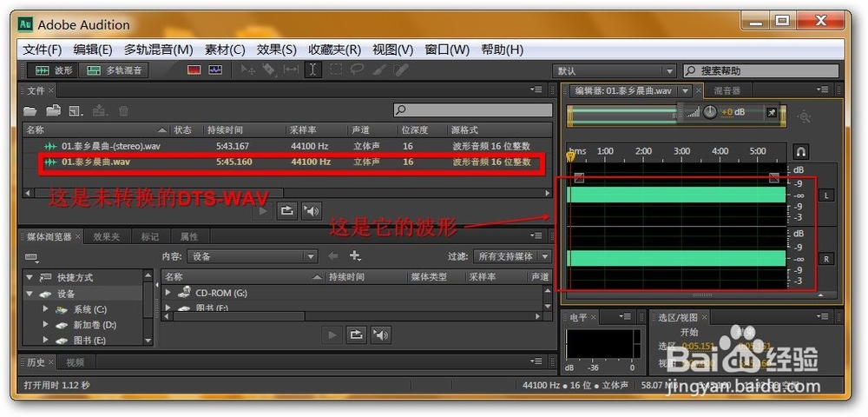Click fade-out handle on waveform
This screenshot has width=868, height=417.
(774, 177)
